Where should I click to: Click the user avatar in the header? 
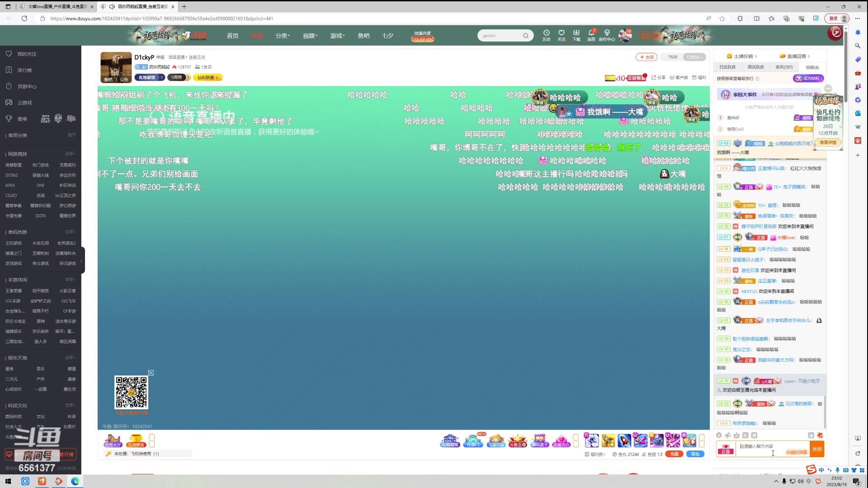(625, 35)
